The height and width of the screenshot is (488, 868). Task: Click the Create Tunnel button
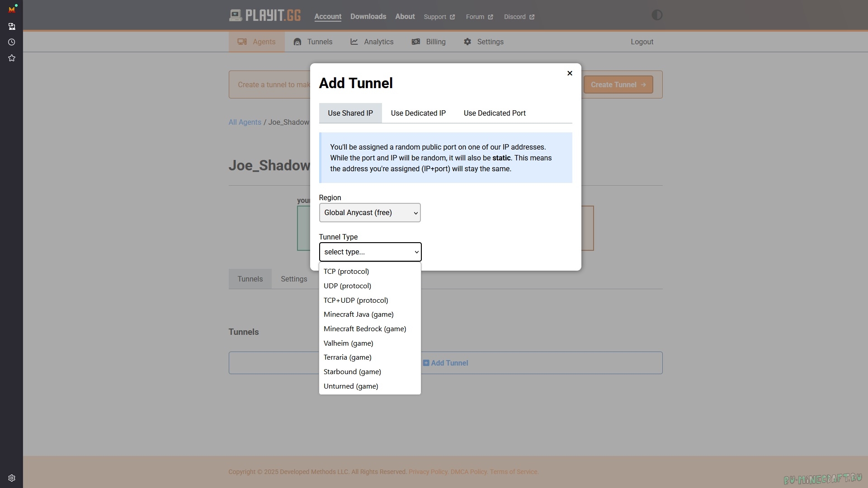618,84
